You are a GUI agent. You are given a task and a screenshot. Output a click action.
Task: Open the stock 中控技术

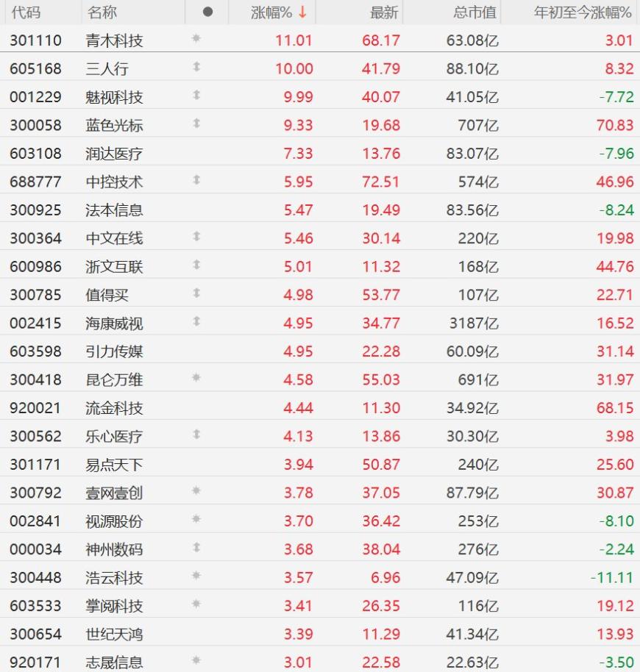[x=114, y=182]
